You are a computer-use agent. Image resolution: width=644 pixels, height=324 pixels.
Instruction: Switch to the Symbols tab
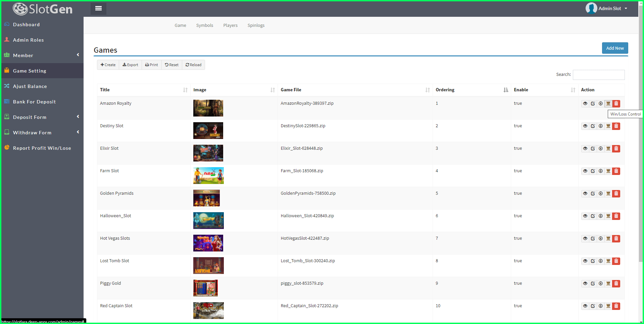(204, 25)
